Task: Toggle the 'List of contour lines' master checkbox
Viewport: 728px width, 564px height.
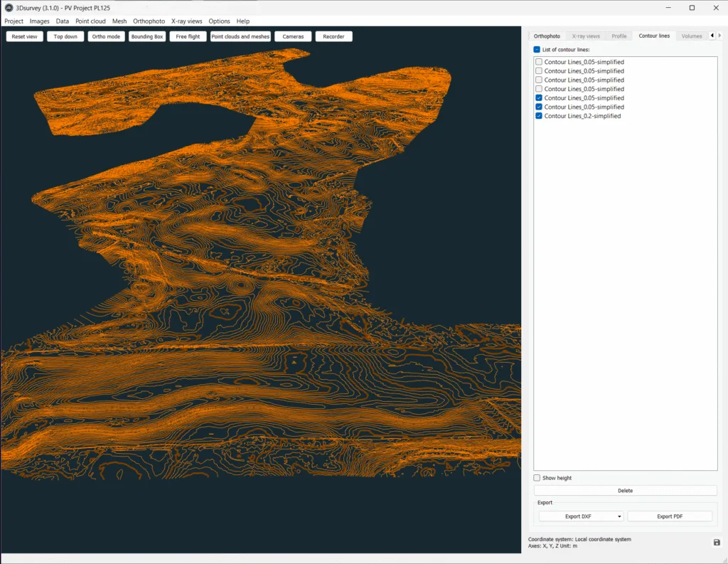Action: tap(537, 49)
